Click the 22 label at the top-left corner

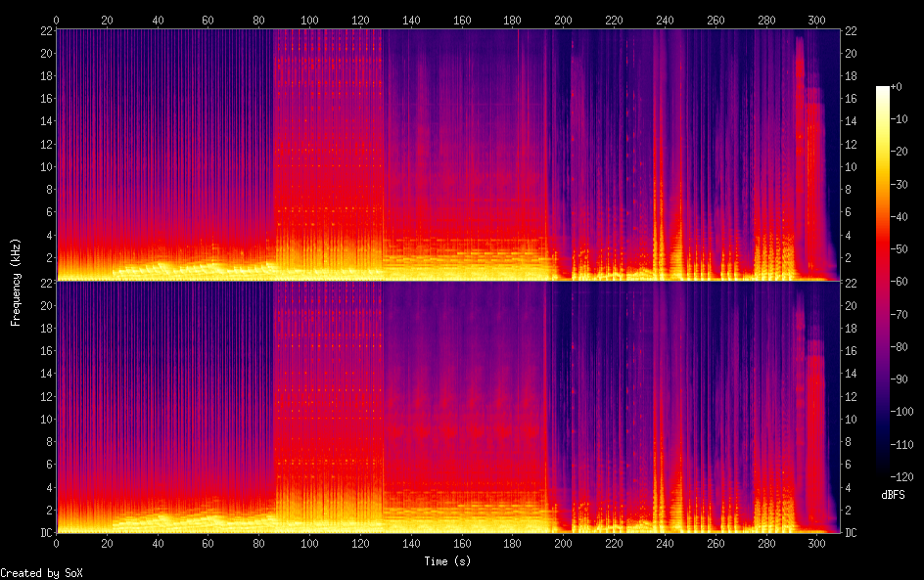(45, 30)
